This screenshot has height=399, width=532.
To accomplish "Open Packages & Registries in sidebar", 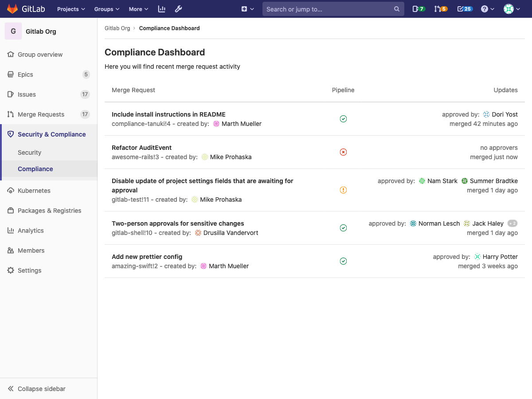I will point(49,211).
